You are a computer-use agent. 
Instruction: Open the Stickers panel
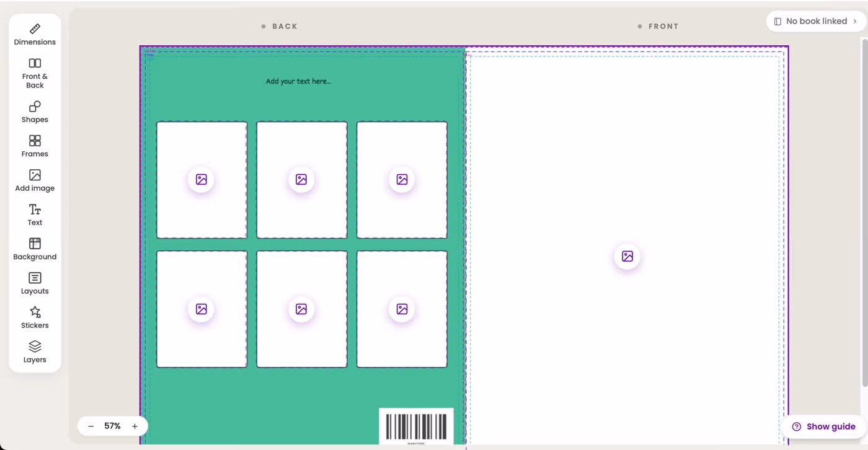[35, 317]
